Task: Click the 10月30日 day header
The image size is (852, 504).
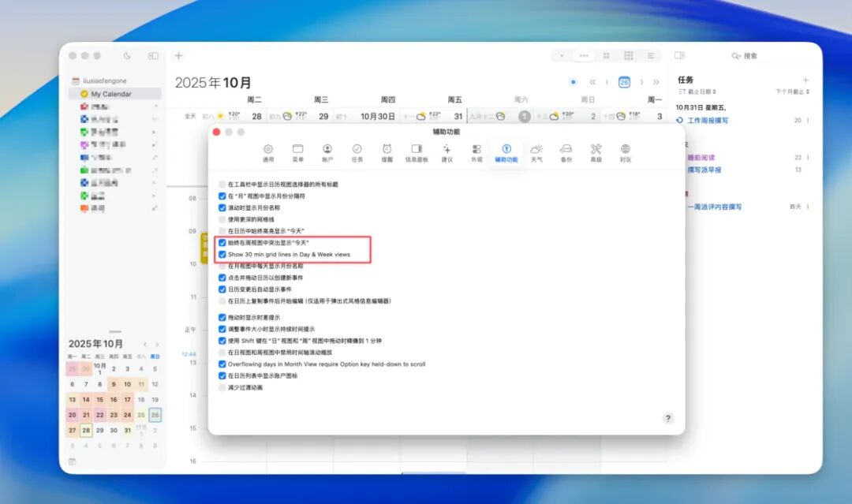Action: 378,116
